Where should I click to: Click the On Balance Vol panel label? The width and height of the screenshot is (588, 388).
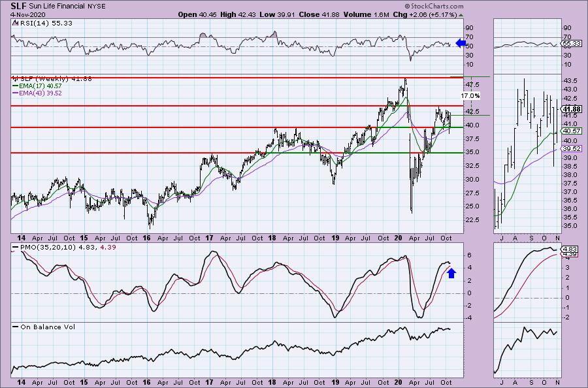coord(44,327)
